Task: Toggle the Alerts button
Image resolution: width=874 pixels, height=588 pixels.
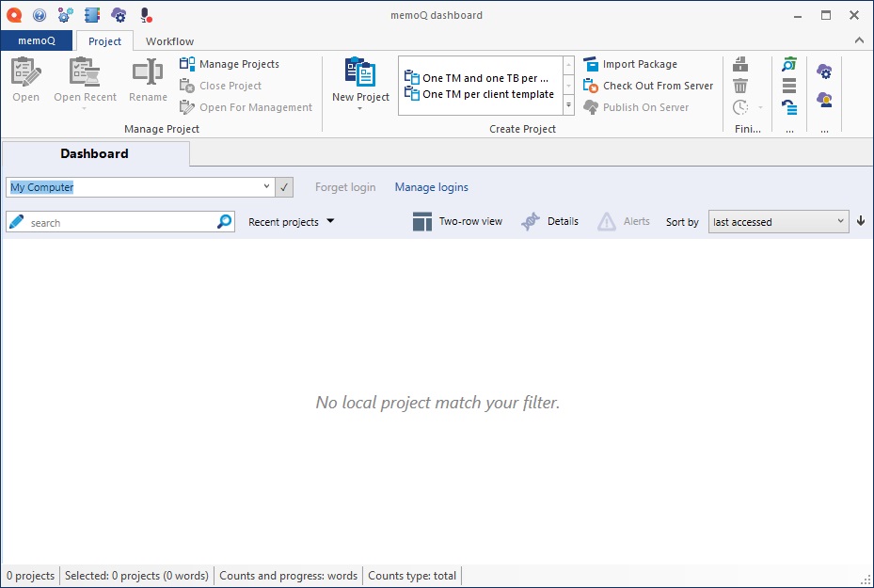Action: pos(624,221)
